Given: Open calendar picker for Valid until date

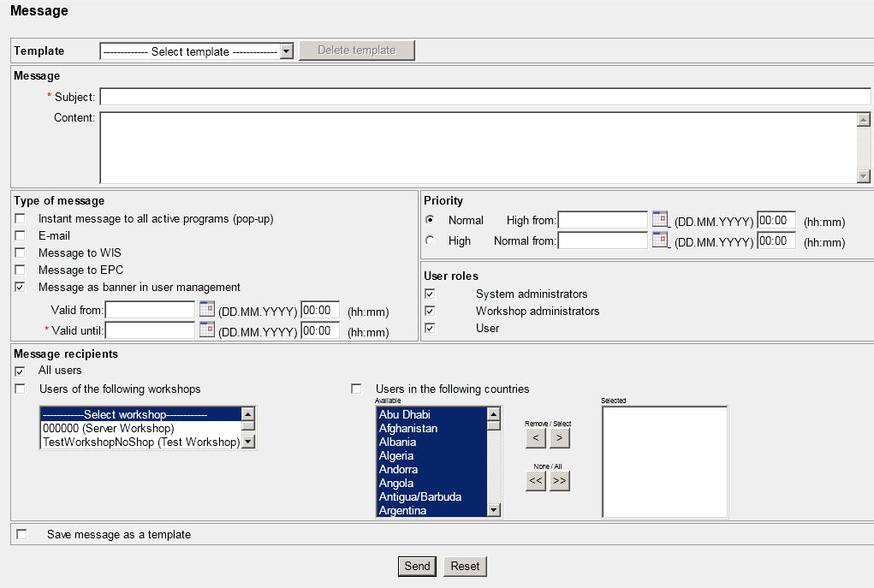Looking at the screenshot, I should coord(206,330).
